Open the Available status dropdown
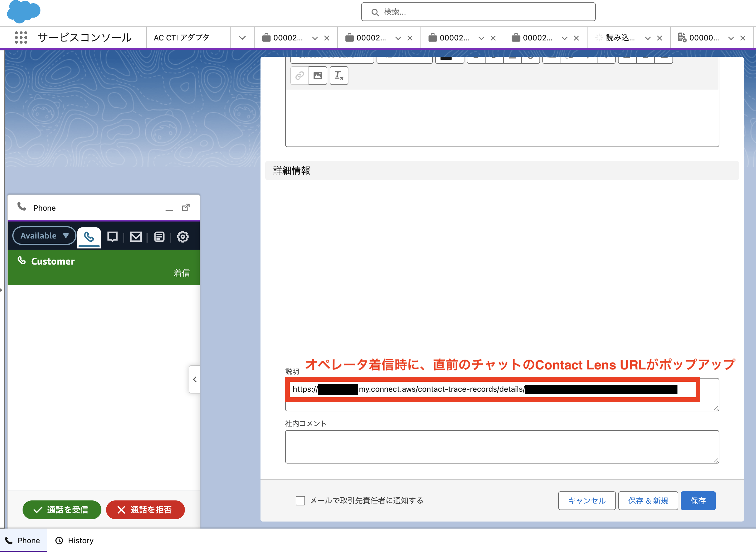Image resolution: width=756 pixels, height=552 pixels. tap(44, 236)
